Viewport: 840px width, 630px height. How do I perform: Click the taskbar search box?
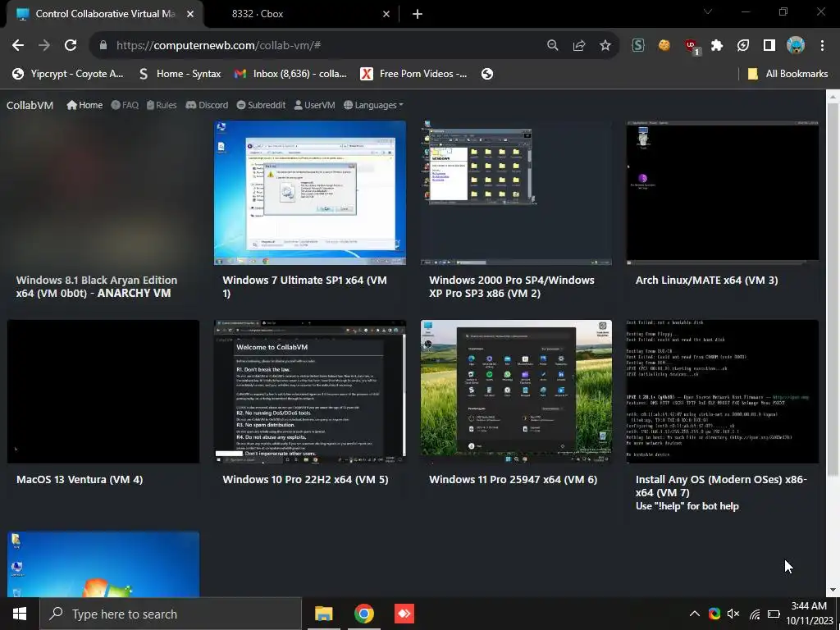click(171, 614)
